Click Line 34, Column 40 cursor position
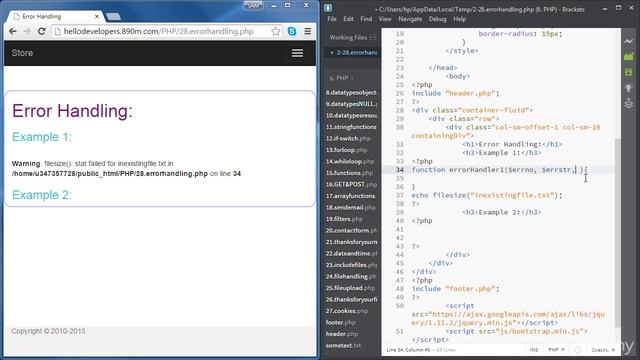640x360 pixels. point(409,350)
